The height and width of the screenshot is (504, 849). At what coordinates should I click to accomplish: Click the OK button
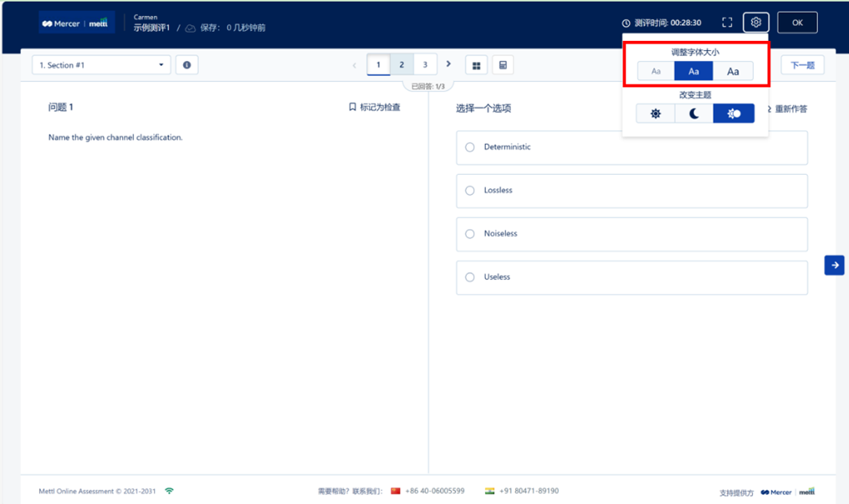point(796,23)
